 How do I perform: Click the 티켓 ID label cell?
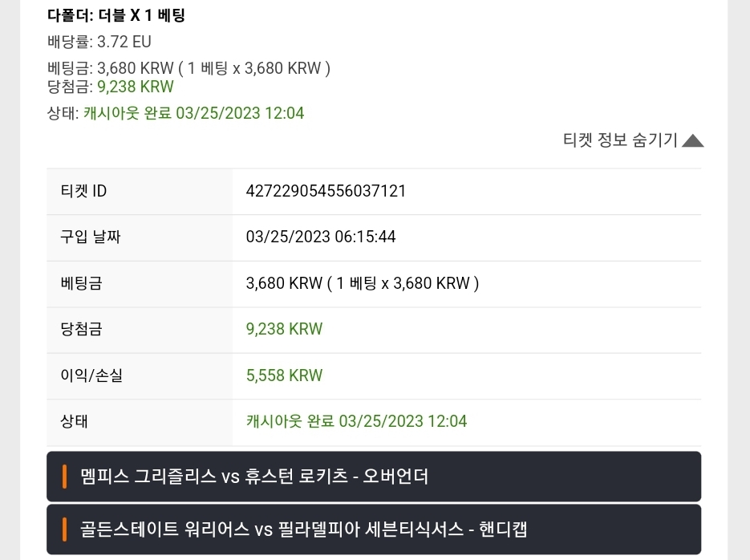140,191
